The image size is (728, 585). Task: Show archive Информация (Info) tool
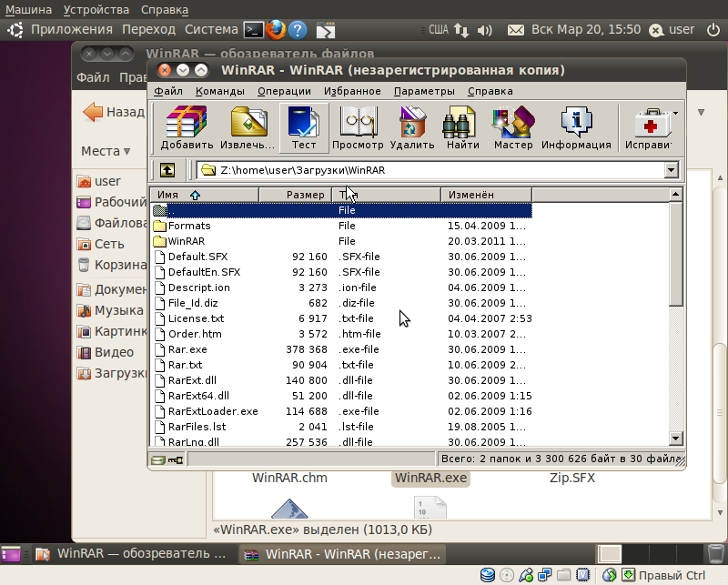tap(576, 127)
